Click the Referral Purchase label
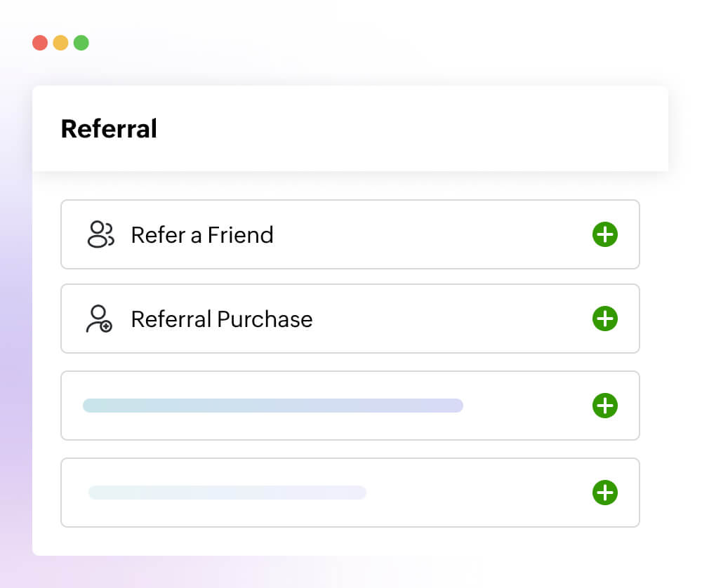Image resolution: width=702 pixels, height=588 pixels. point(221,319)
